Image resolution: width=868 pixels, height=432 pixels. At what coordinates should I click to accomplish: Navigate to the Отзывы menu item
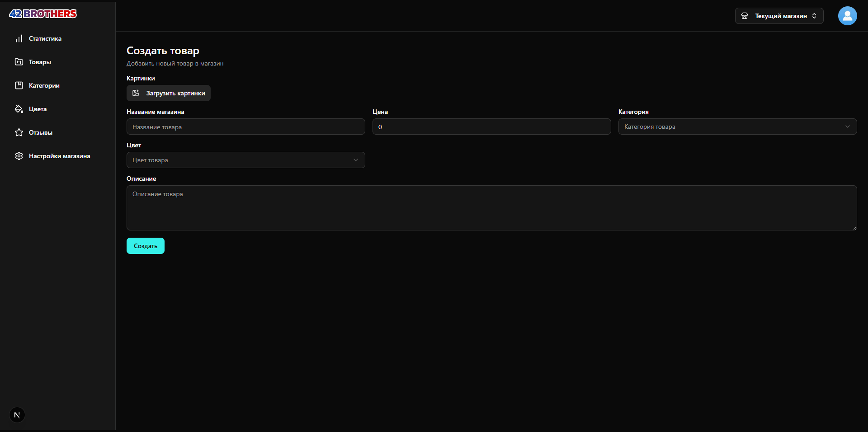click(x=41, y=132)
